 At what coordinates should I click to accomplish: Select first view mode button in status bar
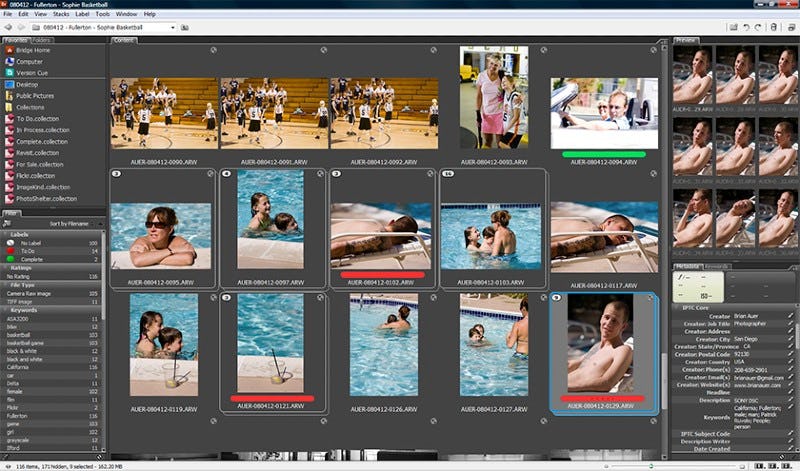[x=760, y=466]
